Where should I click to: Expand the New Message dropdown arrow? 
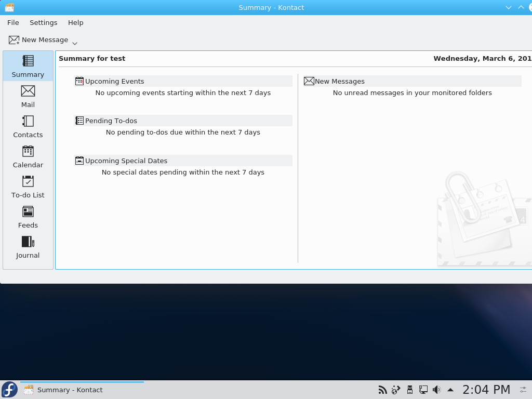click(75, 43)
